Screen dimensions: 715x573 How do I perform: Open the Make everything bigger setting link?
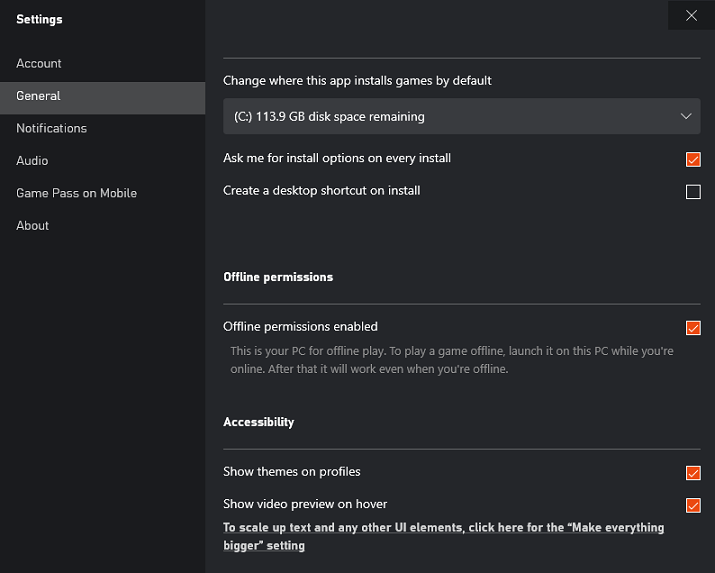(443, 537)
